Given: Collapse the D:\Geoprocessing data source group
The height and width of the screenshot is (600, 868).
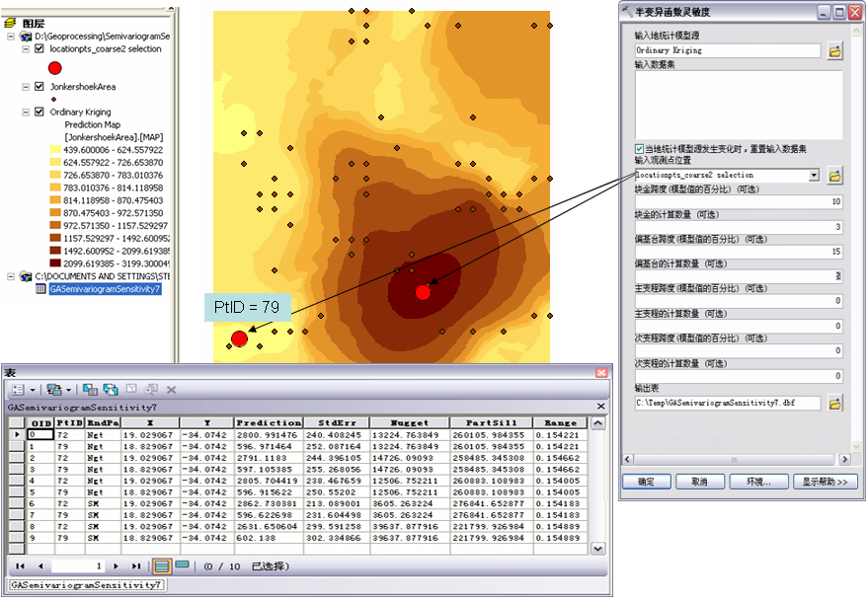Looking at the screenshot, I should pos(12,36).
